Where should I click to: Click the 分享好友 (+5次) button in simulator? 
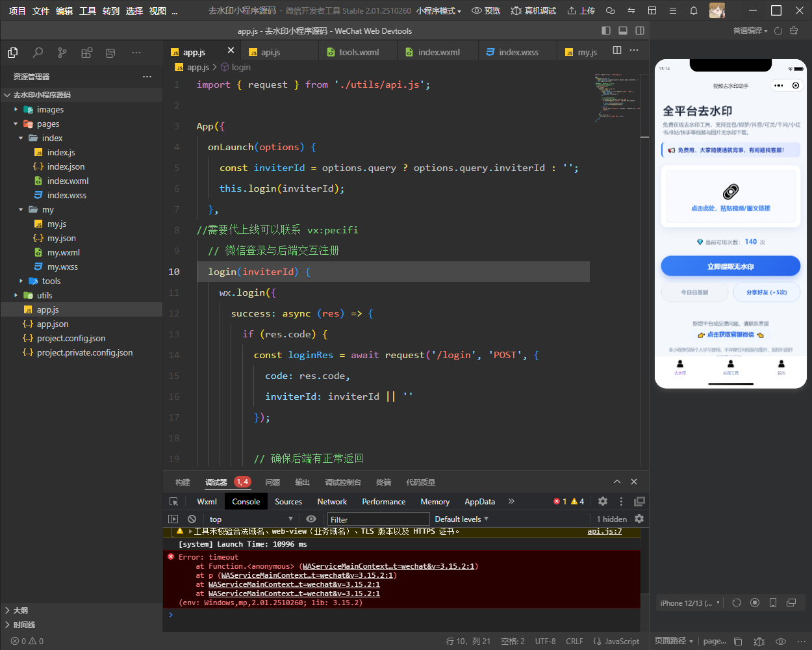767,292
